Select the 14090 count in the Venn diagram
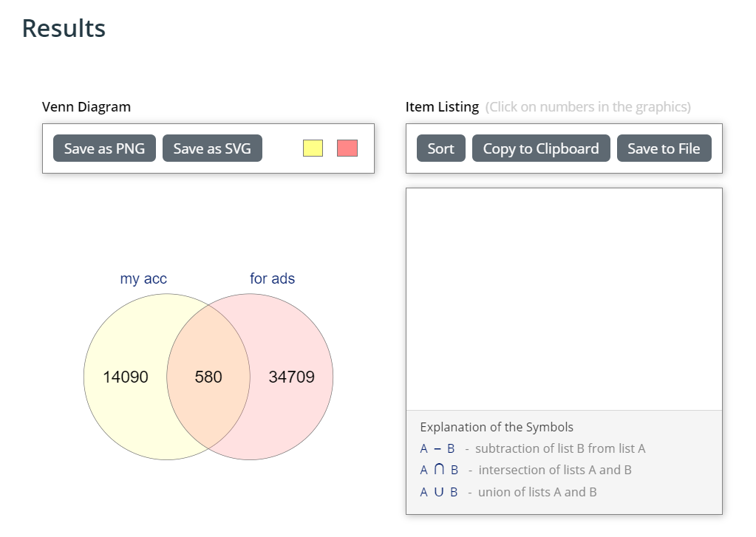 point(126,377)
